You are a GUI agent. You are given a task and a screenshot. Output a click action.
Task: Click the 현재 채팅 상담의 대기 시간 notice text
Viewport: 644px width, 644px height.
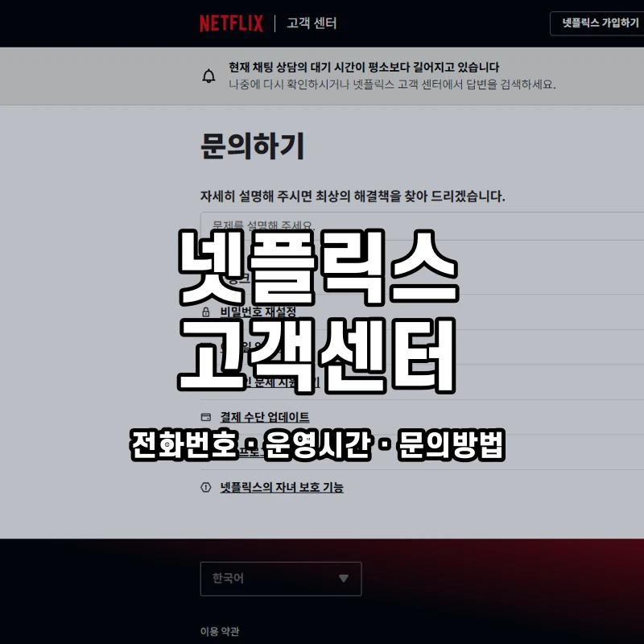(x=364, y=67)
